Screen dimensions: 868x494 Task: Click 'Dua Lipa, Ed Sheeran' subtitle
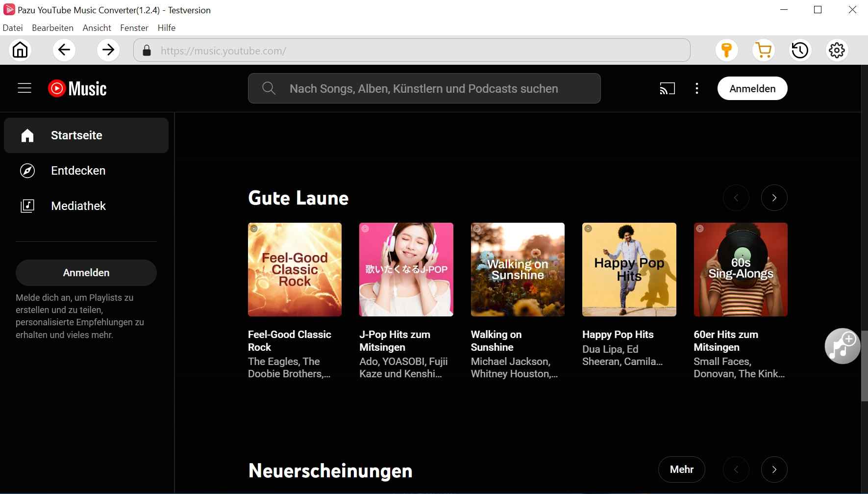coord(622,355)
